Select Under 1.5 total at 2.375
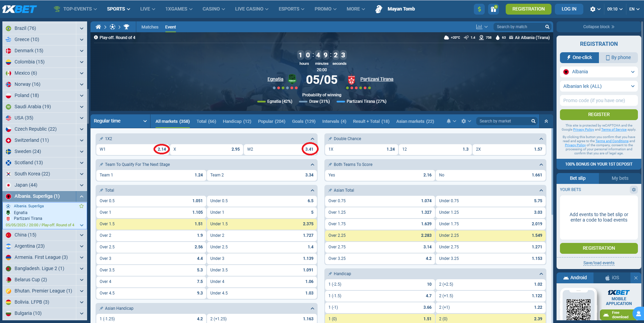Viewport: 644px width, 323px height. tap(262, 224)
